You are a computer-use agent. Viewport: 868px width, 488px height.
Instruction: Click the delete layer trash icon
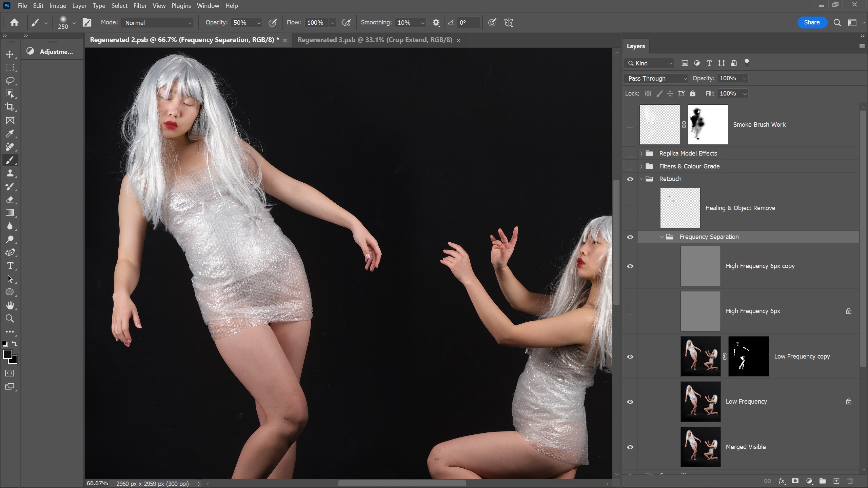(x=850, y=481)
